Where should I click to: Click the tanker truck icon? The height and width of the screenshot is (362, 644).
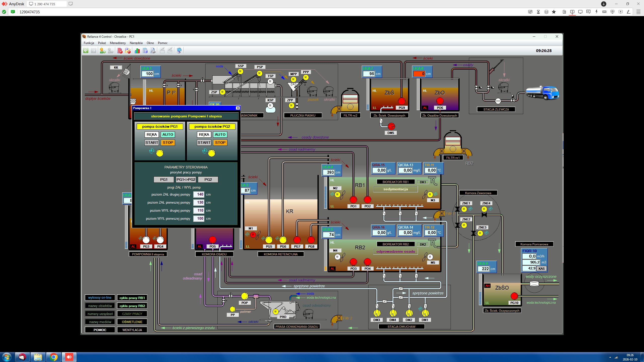[542, 93]
